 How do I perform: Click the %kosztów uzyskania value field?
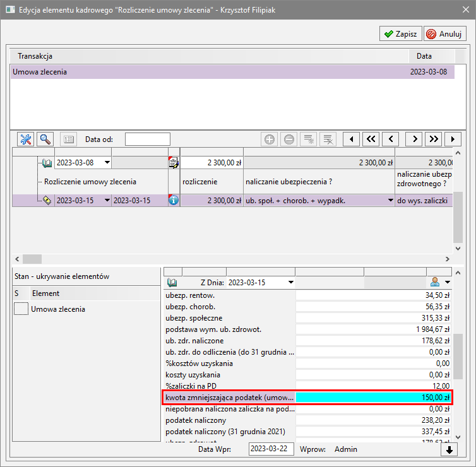click(x=373, y=364)
